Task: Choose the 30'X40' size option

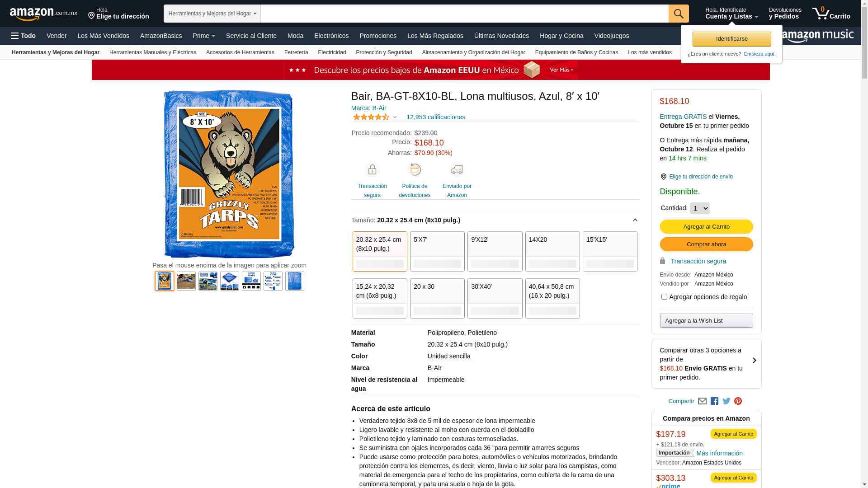Action: point(495,298)
